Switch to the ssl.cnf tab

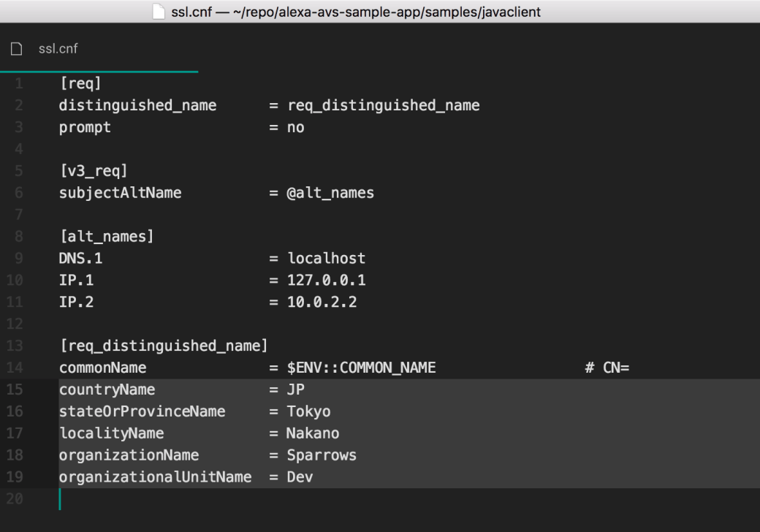58,49
